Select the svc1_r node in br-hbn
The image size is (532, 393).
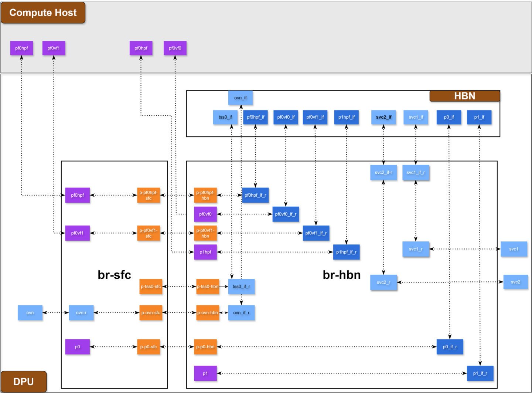416,249
